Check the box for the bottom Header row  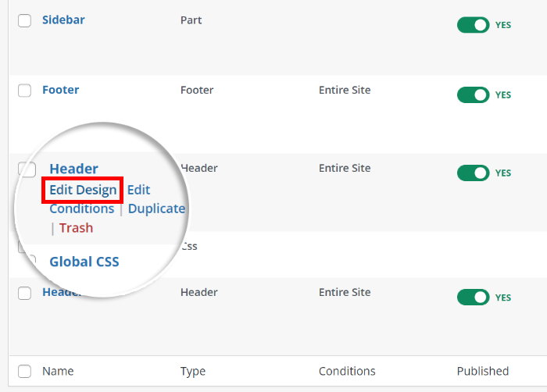(x=24, y=293)
